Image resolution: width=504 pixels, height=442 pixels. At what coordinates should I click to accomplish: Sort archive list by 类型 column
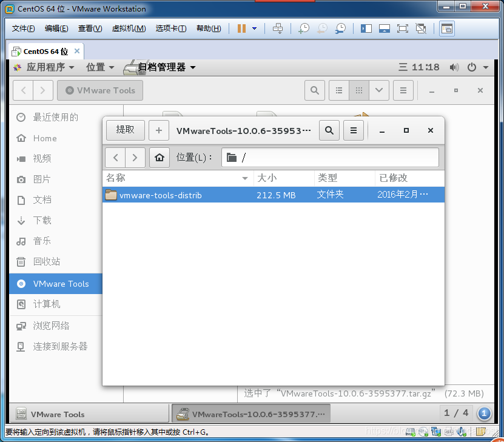click(345, 178)
